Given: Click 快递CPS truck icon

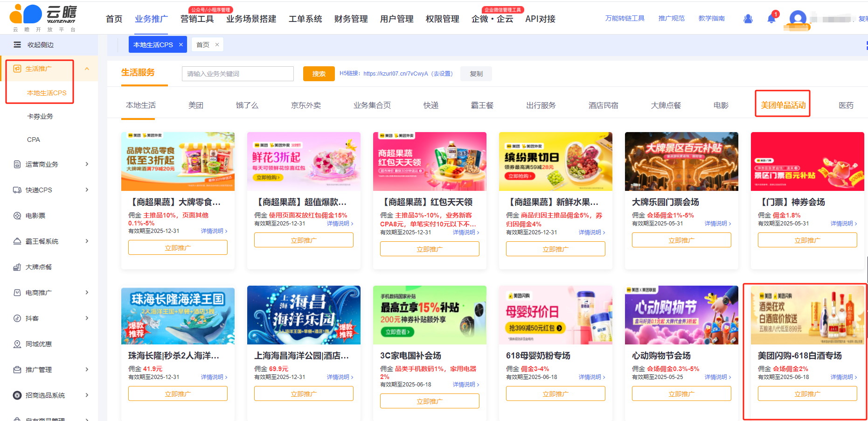Looking at the screenshot, I should 17,190.
